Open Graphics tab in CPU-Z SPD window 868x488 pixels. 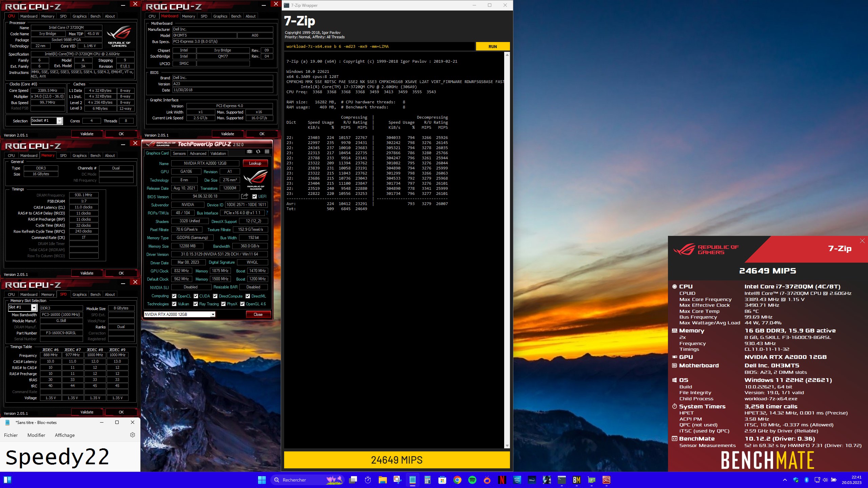tap(80, 294)
